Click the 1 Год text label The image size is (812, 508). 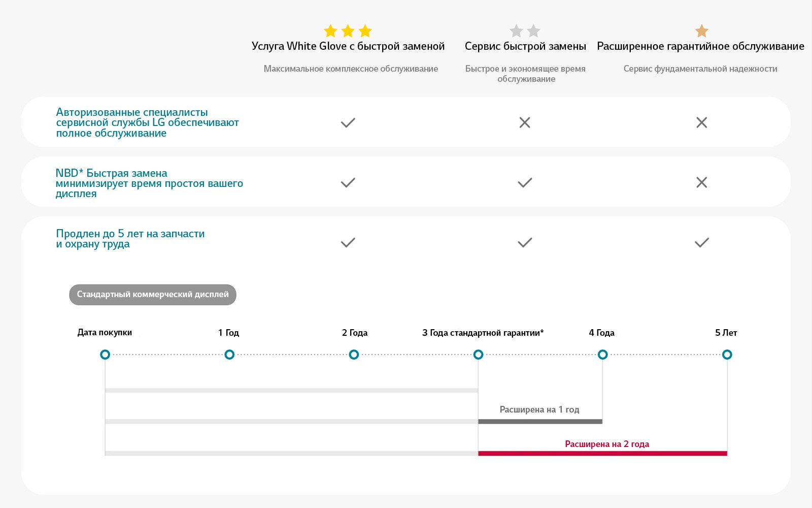pyautogui.click(x=228, y=333)
